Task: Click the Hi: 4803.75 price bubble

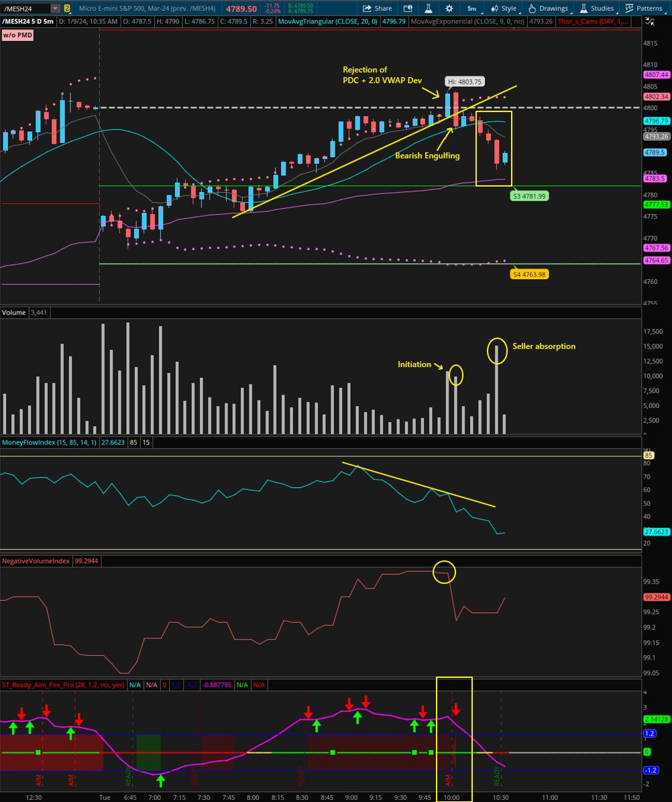Action: pos(464,81)
